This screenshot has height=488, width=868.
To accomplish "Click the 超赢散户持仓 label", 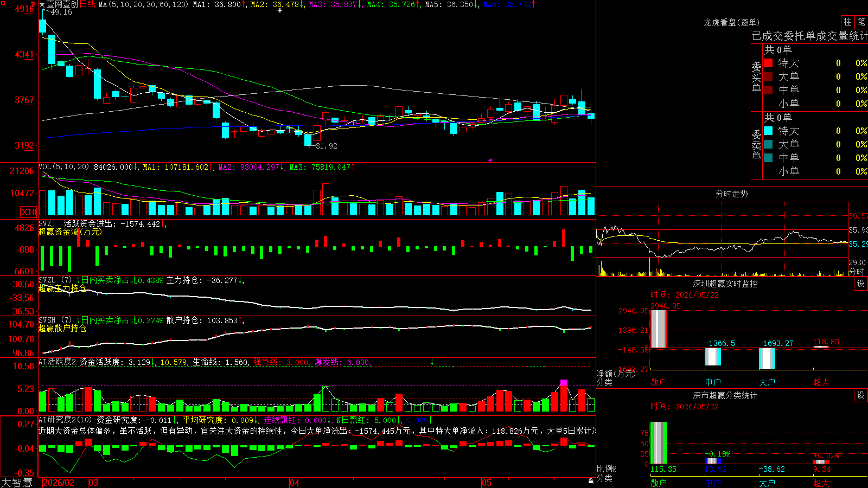I will pos(62,328).
